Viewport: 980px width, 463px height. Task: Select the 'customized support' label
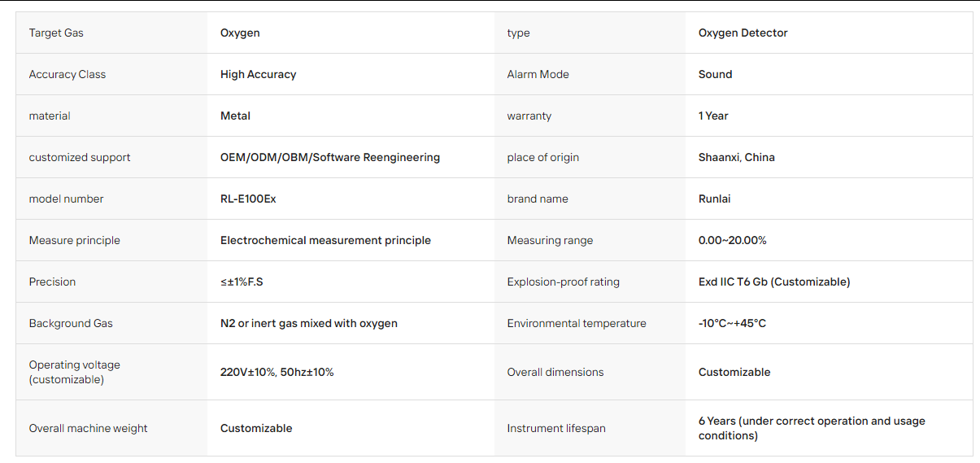pos(80,158)
